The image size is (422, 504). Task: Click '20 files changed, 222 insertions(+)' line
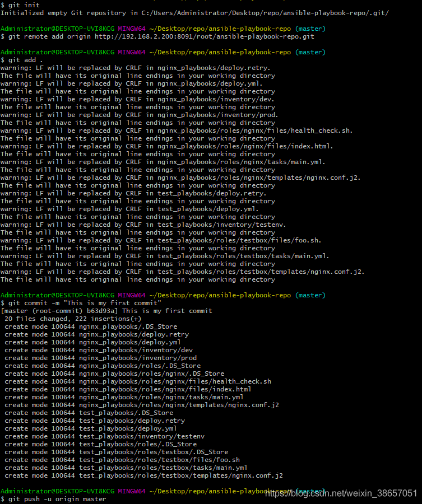coord(73,319)
